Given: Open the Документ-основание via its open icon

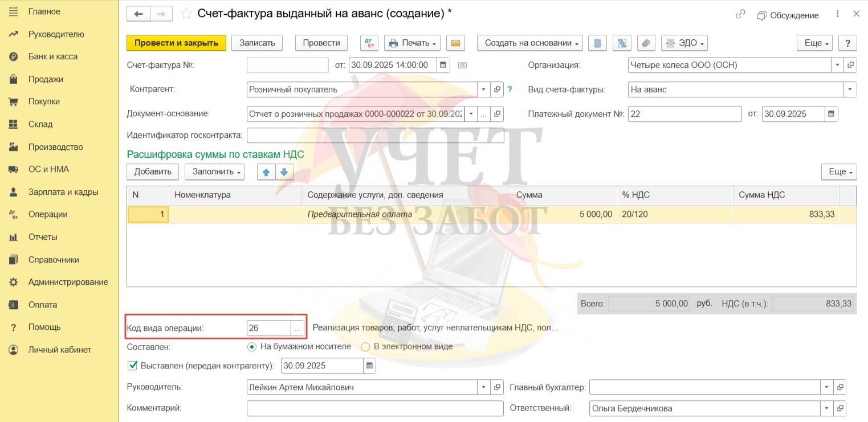Looking at the screenshot, I should (x=497, y=114).
